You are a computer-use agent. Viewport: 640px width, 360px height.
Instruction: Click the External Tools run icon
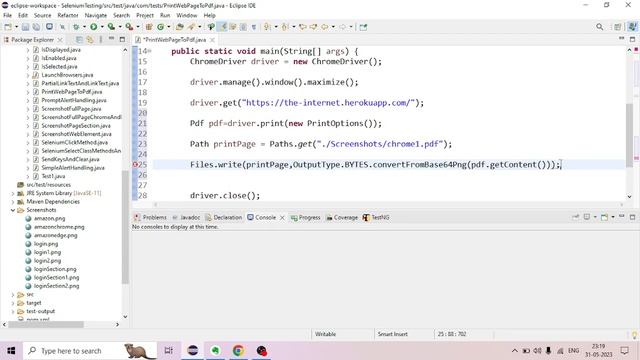pos(129,27)
